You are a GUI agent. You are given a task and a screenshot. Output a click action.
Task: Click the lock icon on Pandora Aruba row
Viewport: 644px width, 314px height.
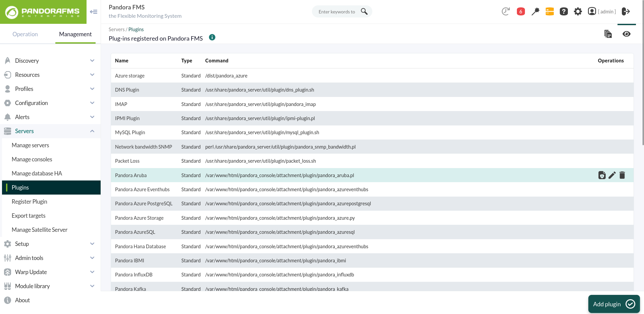(x=602, y=175)
